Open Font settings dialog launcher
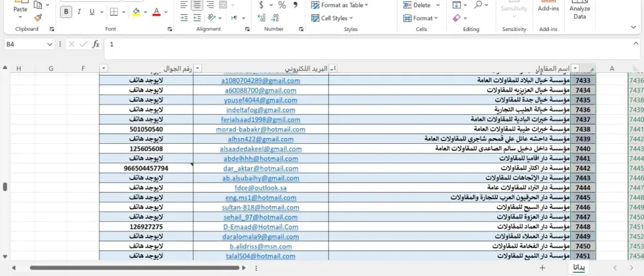 pyautogui.click(x=170, y=29)
